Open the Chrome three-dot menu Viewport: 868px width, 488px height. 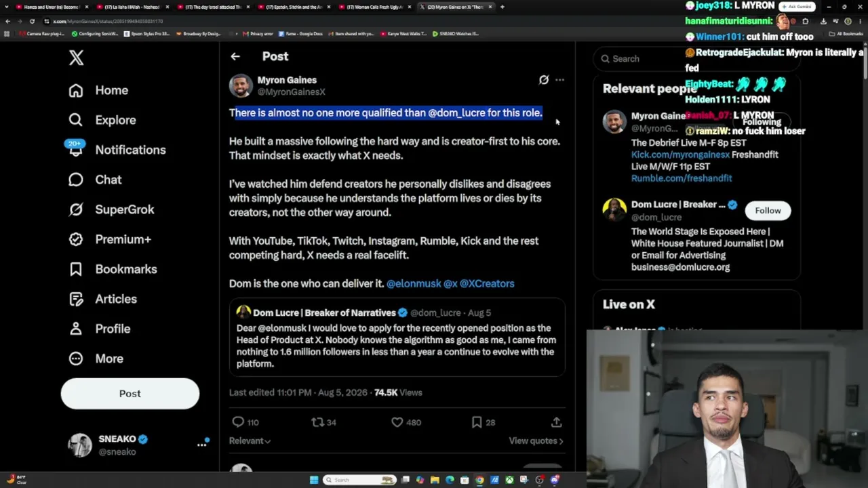tap(860, 21)
